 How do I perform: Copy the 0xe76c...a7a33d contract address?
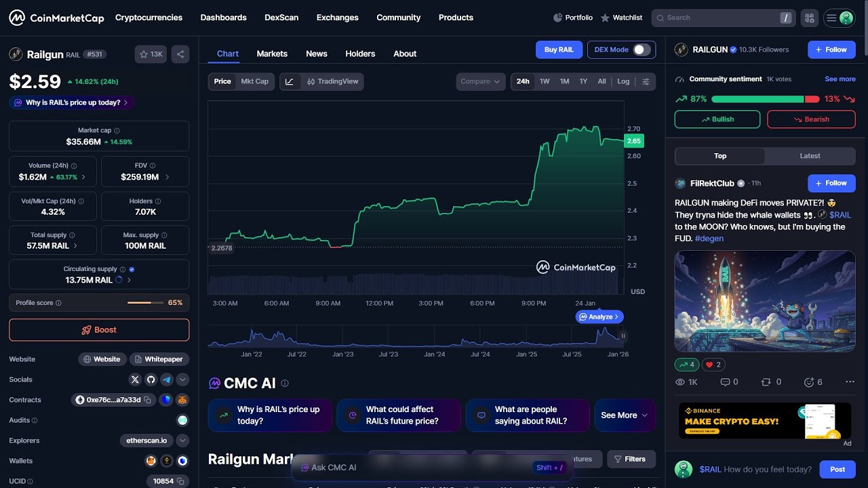click(x=148, y=400)
